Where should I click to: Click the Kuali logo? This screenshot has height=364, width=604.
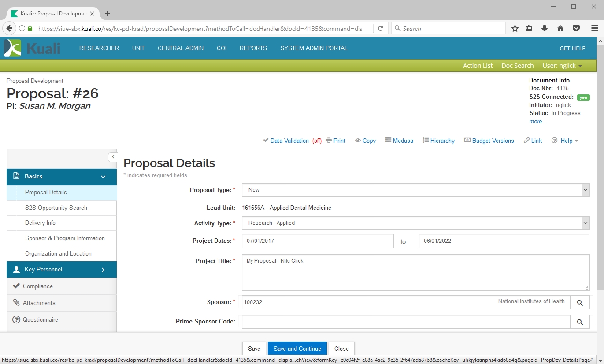pyautogui.click(x=32, y=48)
